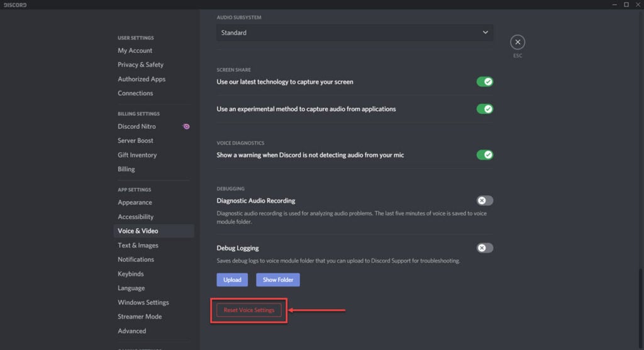The image size is (644, 350).
Task: Enable Debug Logging switch
Action: pyautogui.click(x=485, y=248)
